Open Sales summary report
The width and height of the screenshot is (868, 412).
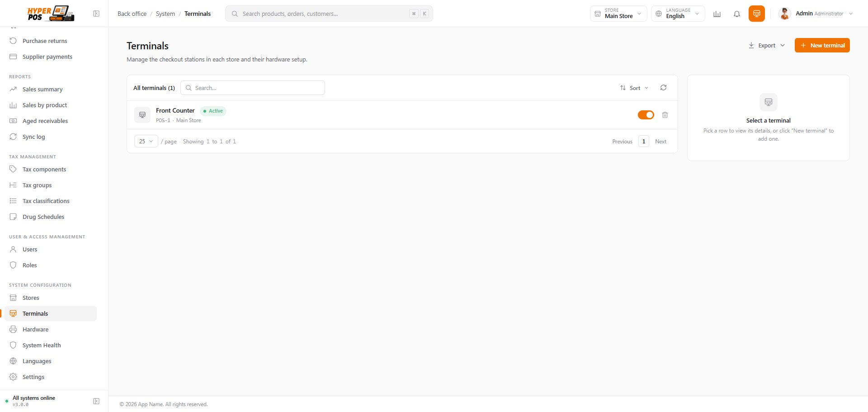pos(51,89)
